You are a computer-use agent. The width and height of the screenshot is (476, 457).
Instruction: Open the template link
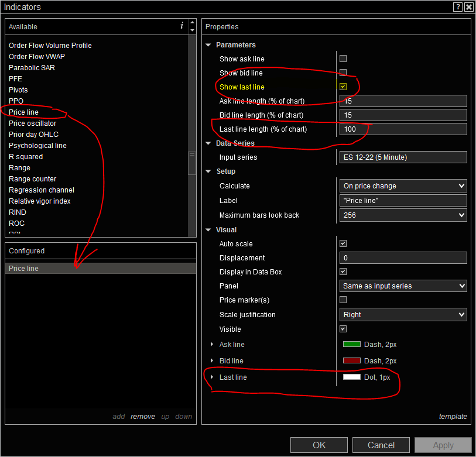pyautogui.click(x=453, y=417)
